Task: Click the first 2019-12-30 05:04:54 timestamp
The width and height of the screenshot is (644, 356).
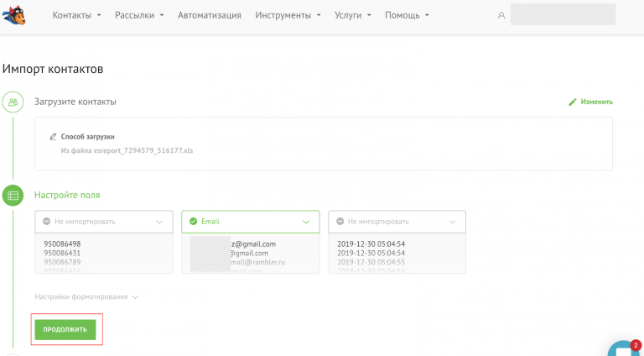Action: [371, 244]
